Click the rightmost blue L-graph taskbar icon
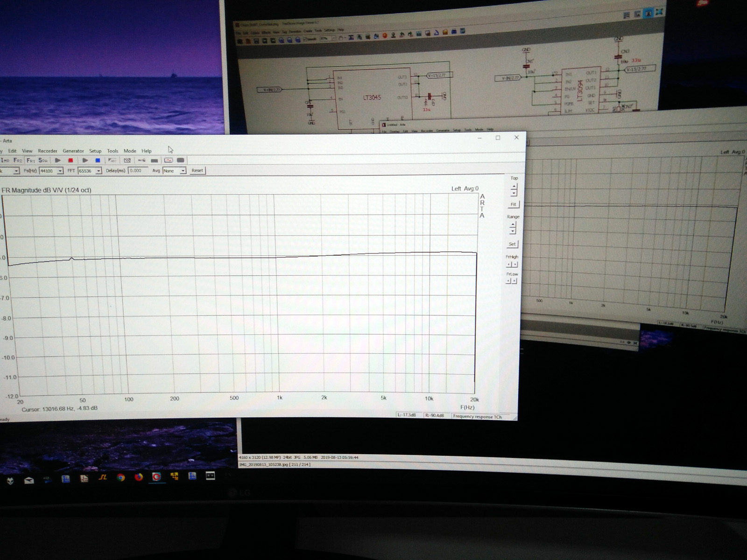The width and height of the screenshot is (747, 560). (192, 476)
